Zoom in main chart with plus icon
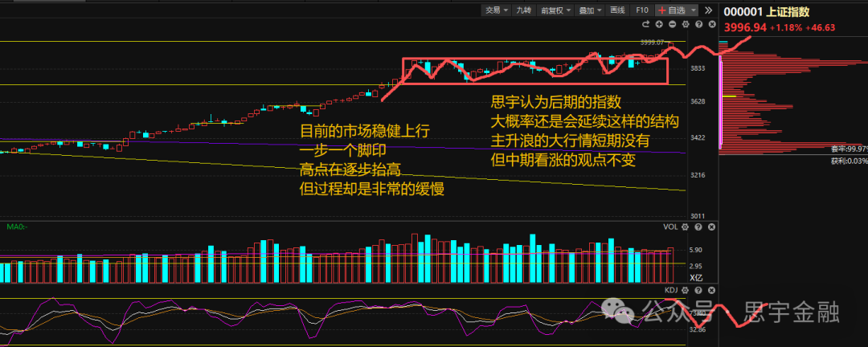Viewport: 868px width, 347px height. 659,24
